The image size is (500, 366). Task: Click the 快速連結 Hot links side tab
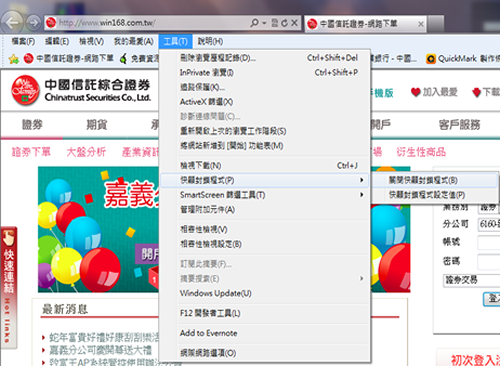[9, 287]
